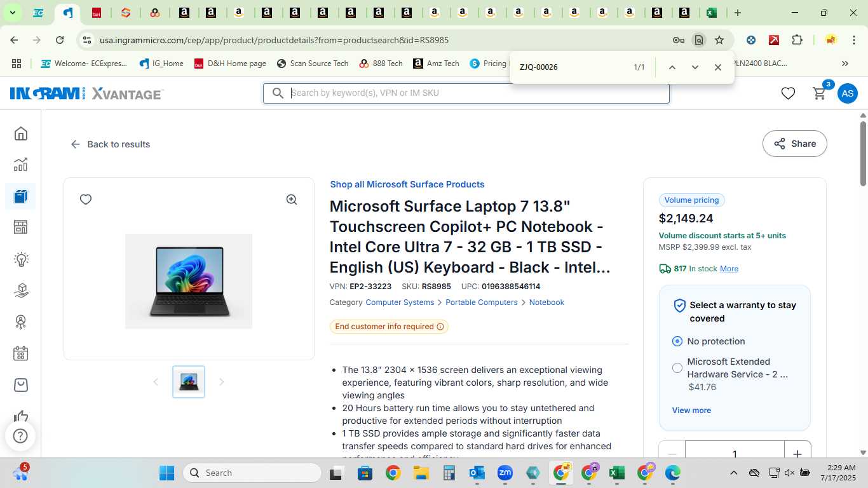Open the Zoom app from the taskbar
The image size is (868, 488).
point(505,473)
